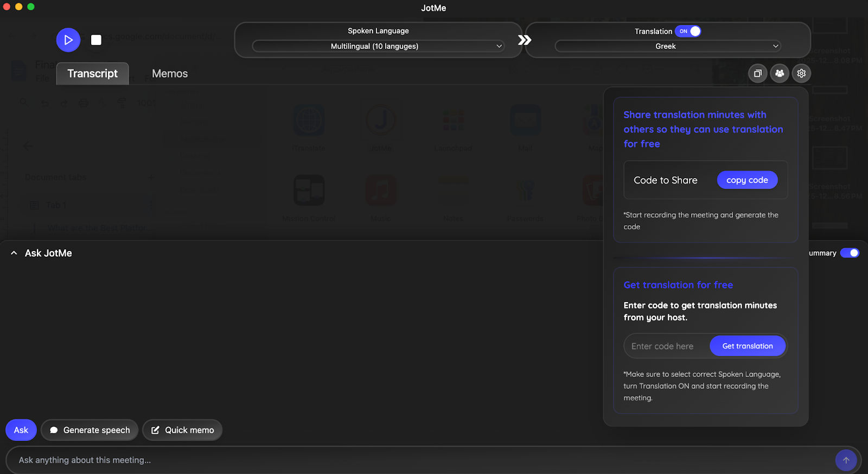Click the 'Code to Share' text
Screen dimensions: 868x474
click(x=666, y=180)
